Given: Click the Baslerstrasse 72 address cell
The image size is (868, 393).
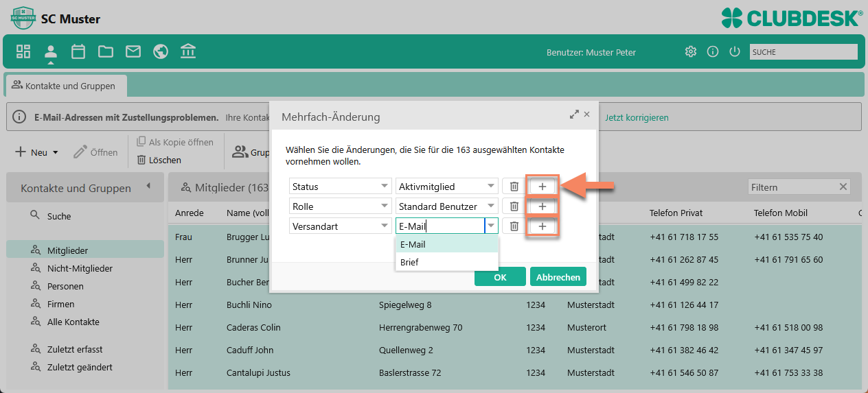Looking at the screenshot, I should coord(410,372).
